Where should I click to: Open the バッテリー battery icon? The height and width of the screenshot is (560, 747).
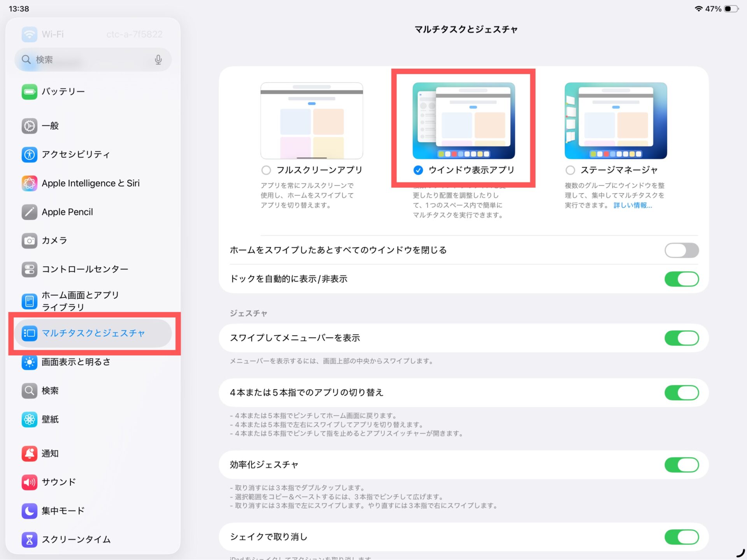coord(29,92)
